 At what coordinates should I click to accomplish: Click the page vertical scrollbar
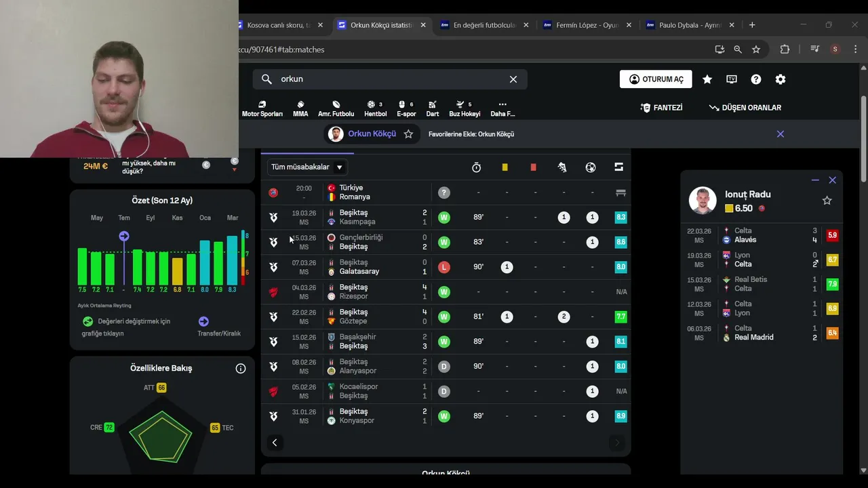click(863, 139)
